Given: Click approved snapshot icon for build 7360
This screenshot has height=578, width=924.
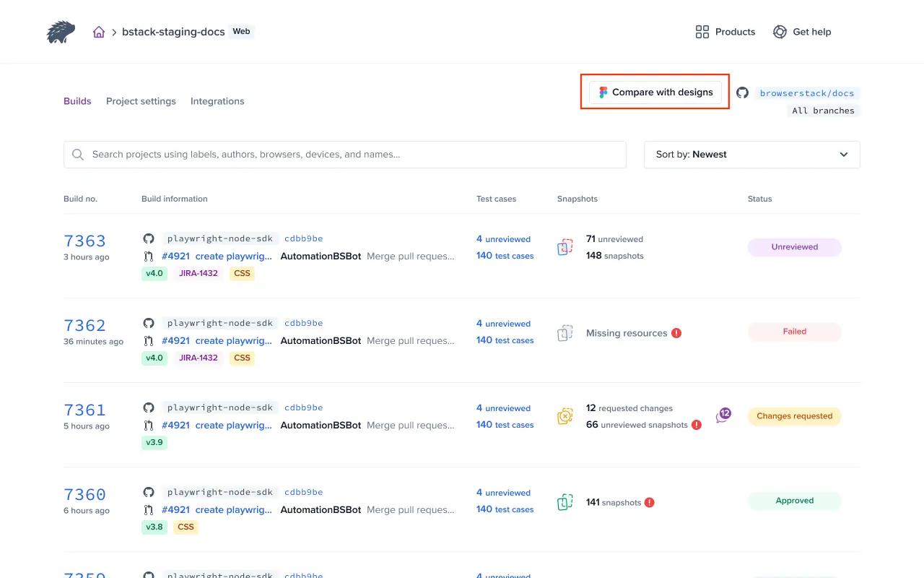Looking at the screenshot, I should click(x=565, y=502).
